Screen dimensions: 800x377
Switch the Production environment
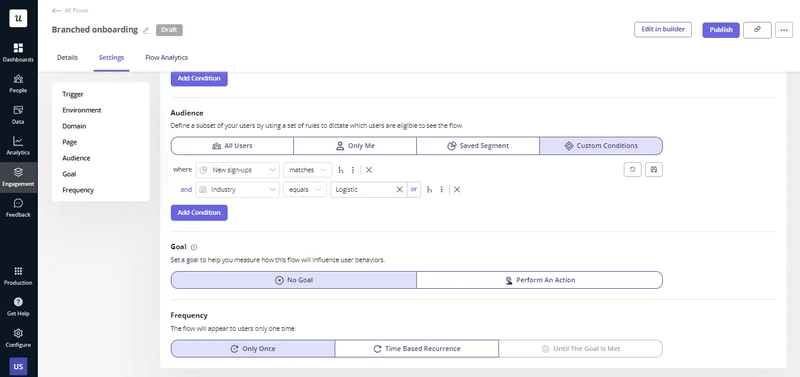point(18,276)
